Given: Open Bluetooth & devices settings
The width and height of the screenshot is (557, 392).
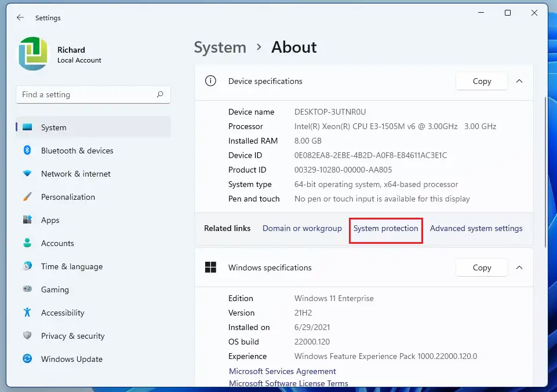Looking at the screenshot, I should pos(93,151).
